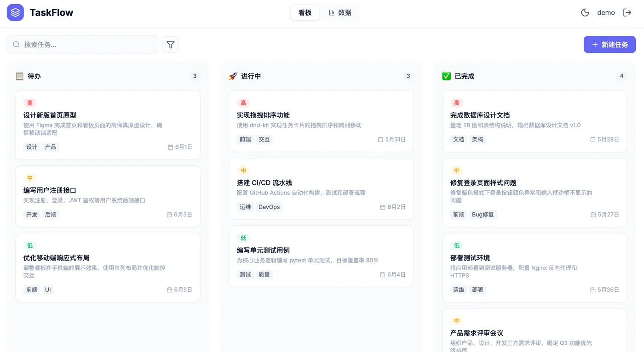The image size is (644, 352).
Task: Click the demo username
Action: point(606,12)
